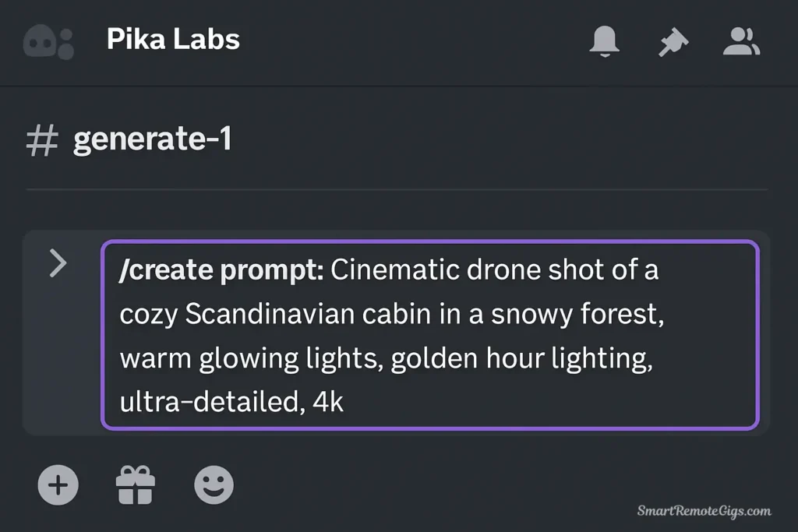The width and height of the screenshot is (798, 532).
Task: View pinned messages with the pin icon
Action: [672, 42]
